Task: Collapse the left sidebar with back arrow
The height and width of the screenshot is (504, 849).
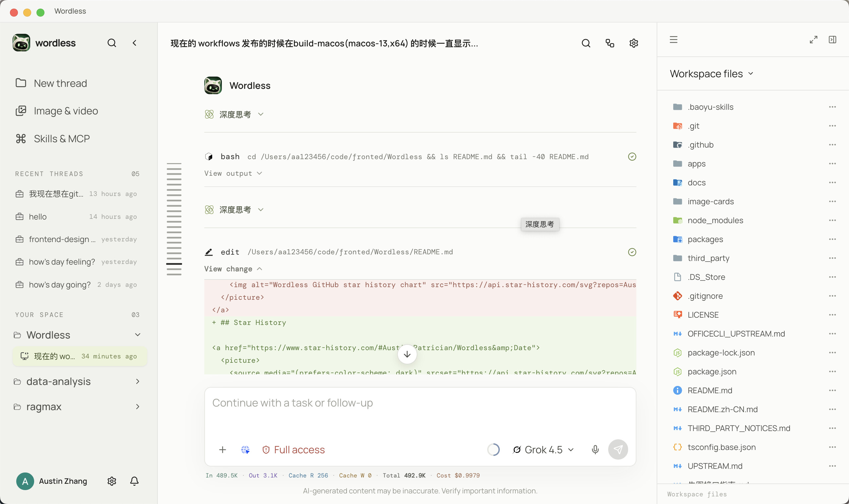Action: coord(135,43)
